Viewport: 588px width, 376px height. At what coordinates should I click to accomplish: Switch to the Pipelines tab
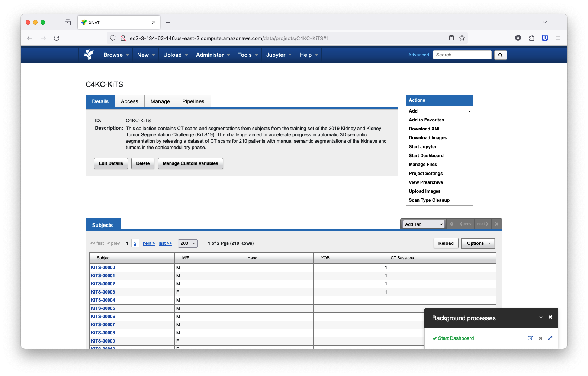click(193, 101)
